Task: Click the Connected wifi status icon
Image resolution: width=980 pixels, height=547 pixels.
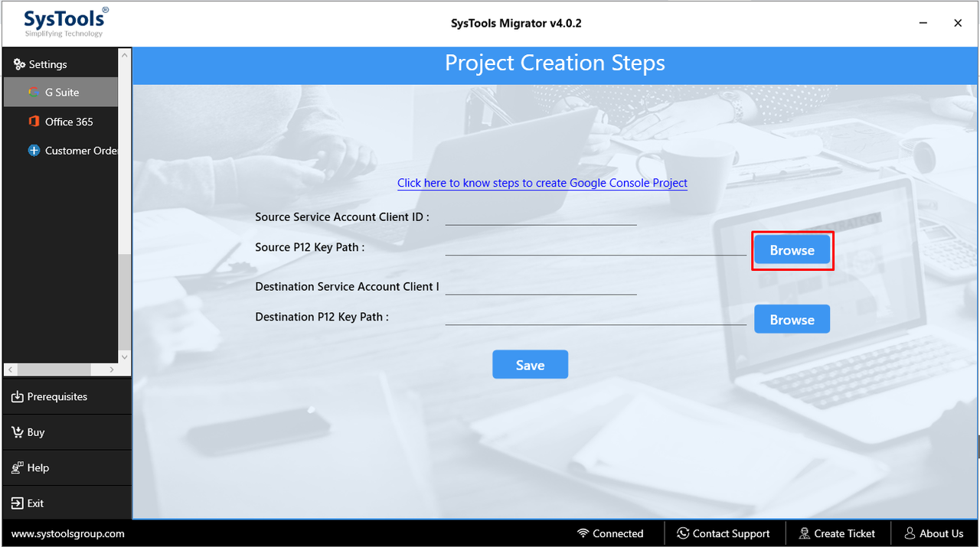Action: pos(583,533)
